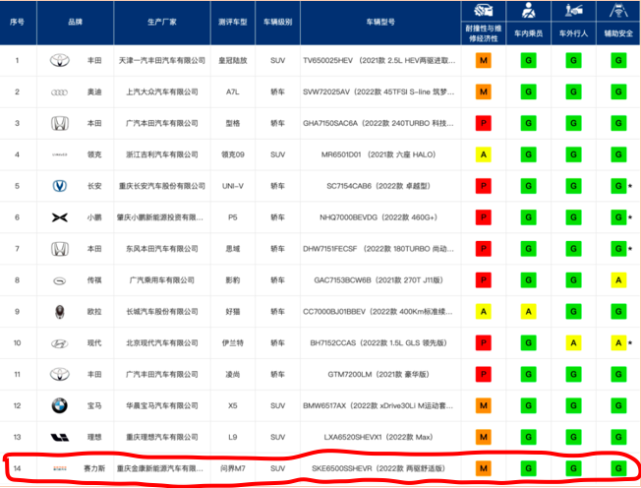Click the 车内乘员 occupant header icon
The image size is (641, 488).
pyautogui.click(x=528, y=11)
